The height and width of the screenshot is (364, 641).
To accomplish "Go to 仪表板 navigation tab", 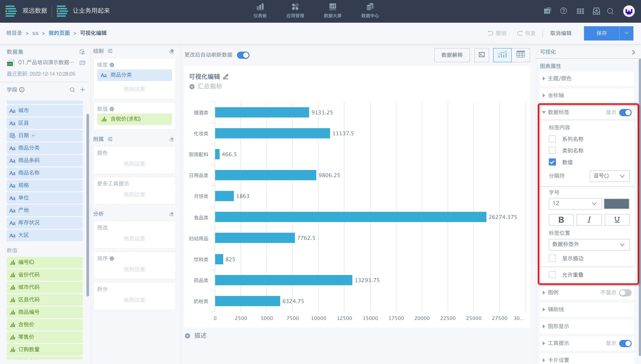I will [260, 11].
